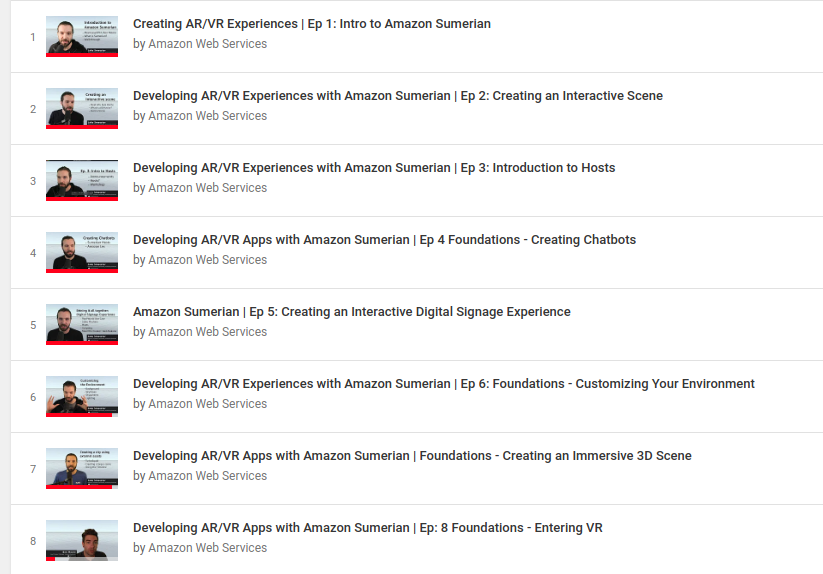Open the title 'Ep 3: Introduction to Hosts'

(373, 168)
